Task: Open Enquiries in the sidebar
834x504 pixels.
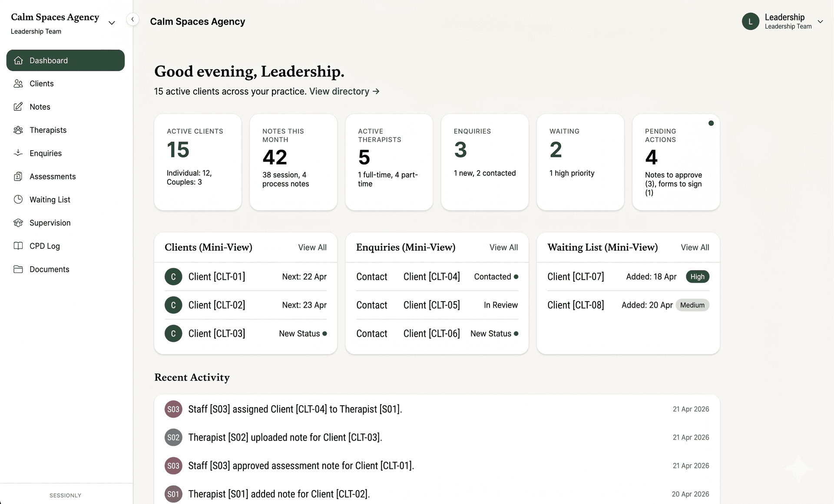Action: (66, 153)
